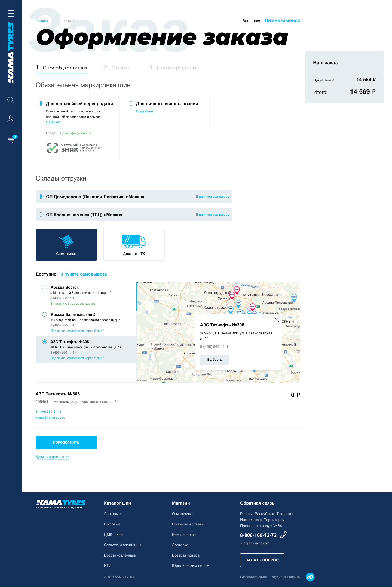Click the KAMA TYRES footer logo

[61, 504]
